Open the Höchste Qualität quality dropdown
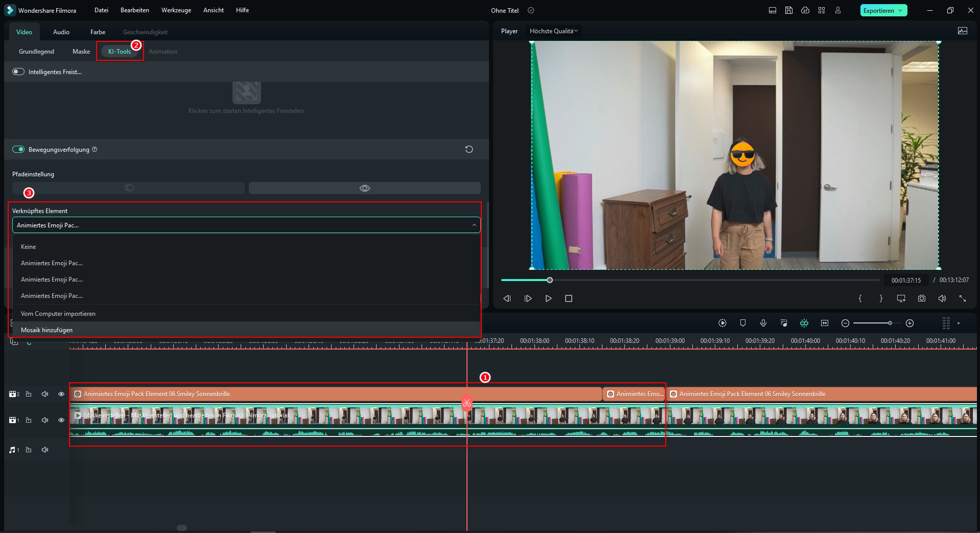The width and height of the screenshot is (980, 533). tap(554, 31)
